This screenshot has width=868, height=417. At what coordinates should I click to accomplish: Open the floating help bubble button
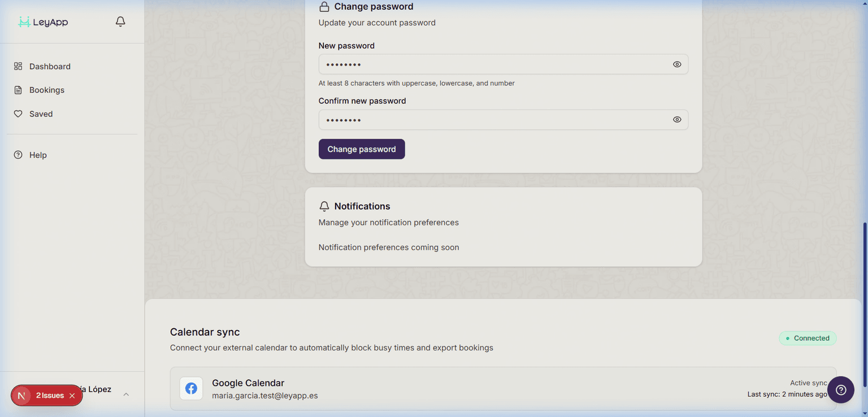coord(840,390)
